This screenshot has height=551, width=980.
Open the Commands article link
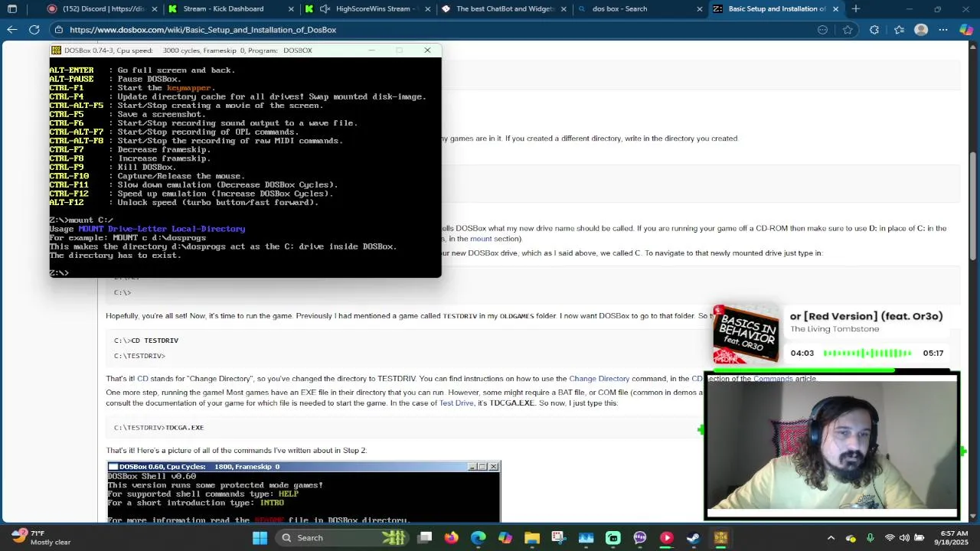(773, 379)
